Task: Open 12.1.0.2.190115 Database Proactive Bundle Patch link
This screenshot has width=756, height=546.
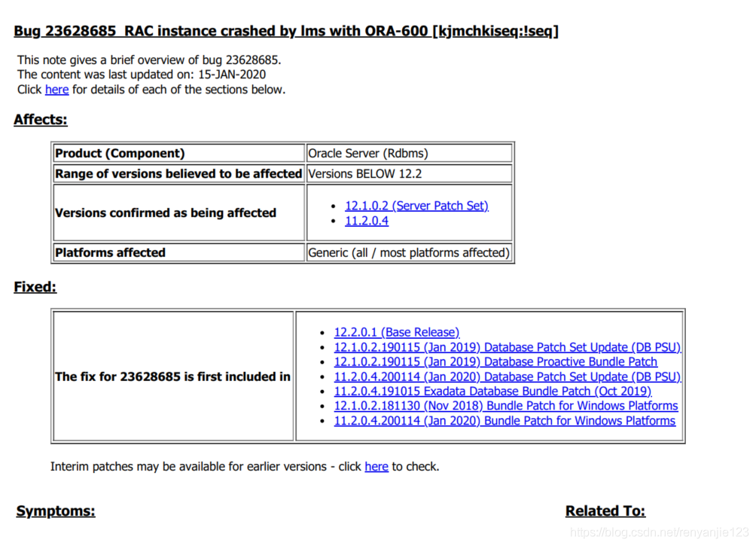Action: pyautogui.click(x=495, y=361)
